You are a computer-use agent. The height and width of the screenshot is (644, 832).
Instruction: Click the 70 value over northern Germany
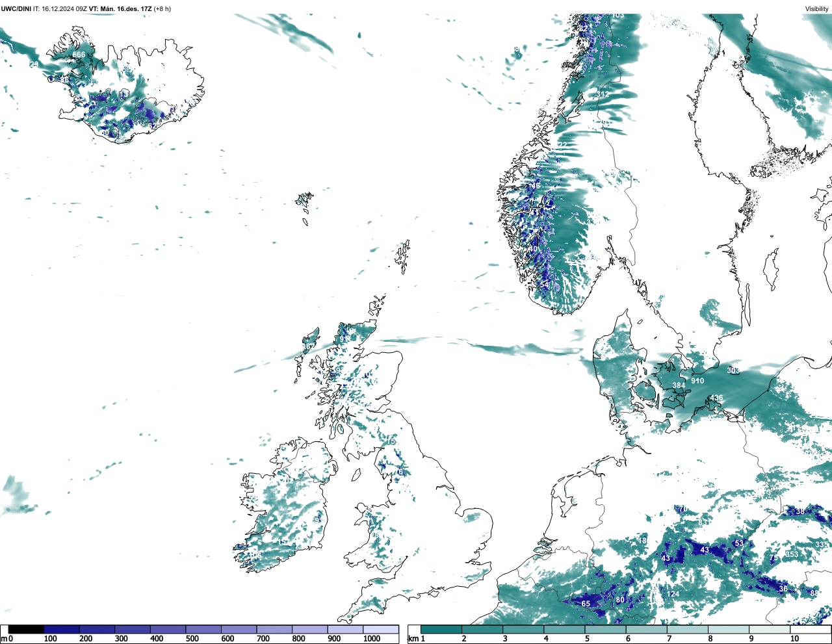pos(682,509)
